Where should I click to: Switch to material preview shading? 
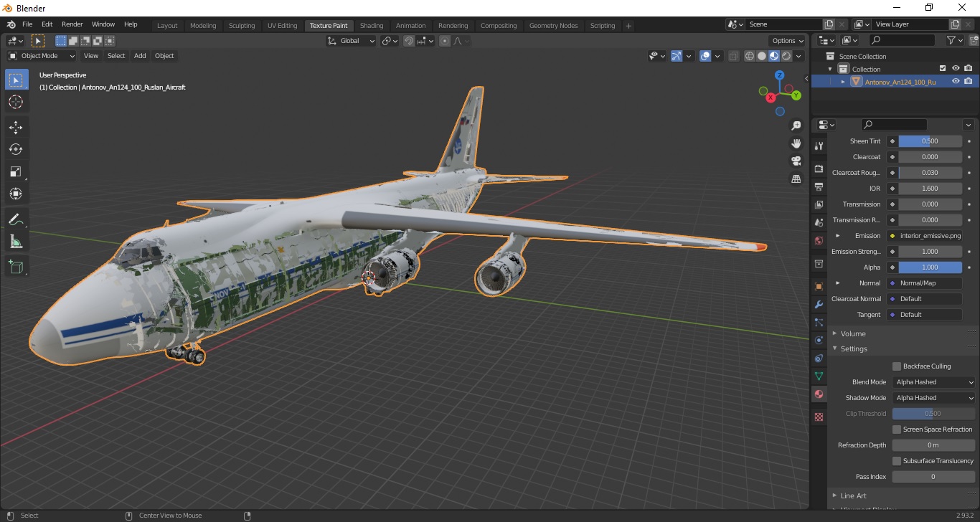tap(774, 56)
